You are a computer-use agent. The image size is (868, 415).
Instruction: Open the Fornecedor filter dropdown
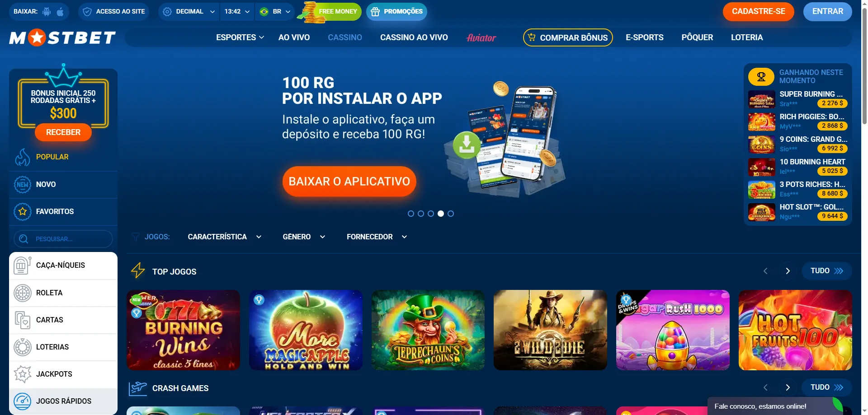pos(377,237)
